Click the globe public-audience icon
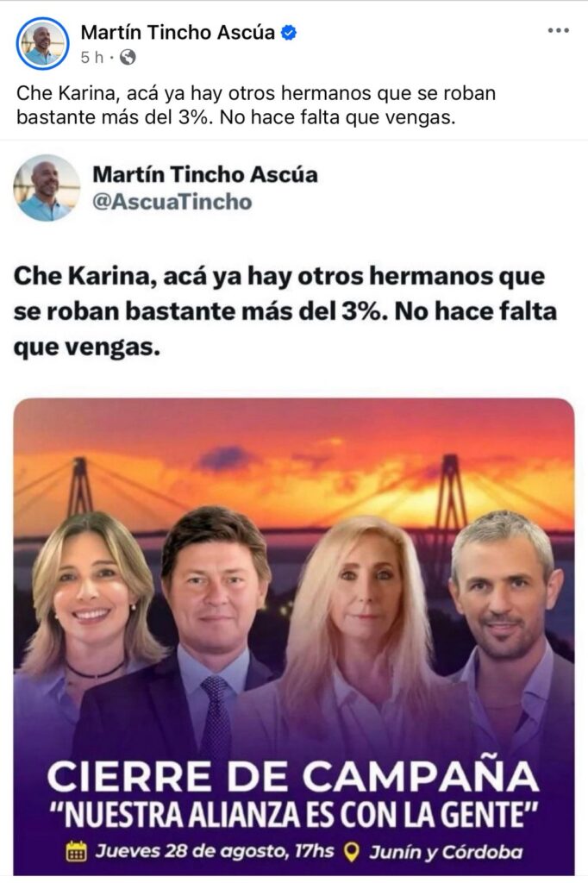This screenshot has width=588, height=883. tap(128, 58)
